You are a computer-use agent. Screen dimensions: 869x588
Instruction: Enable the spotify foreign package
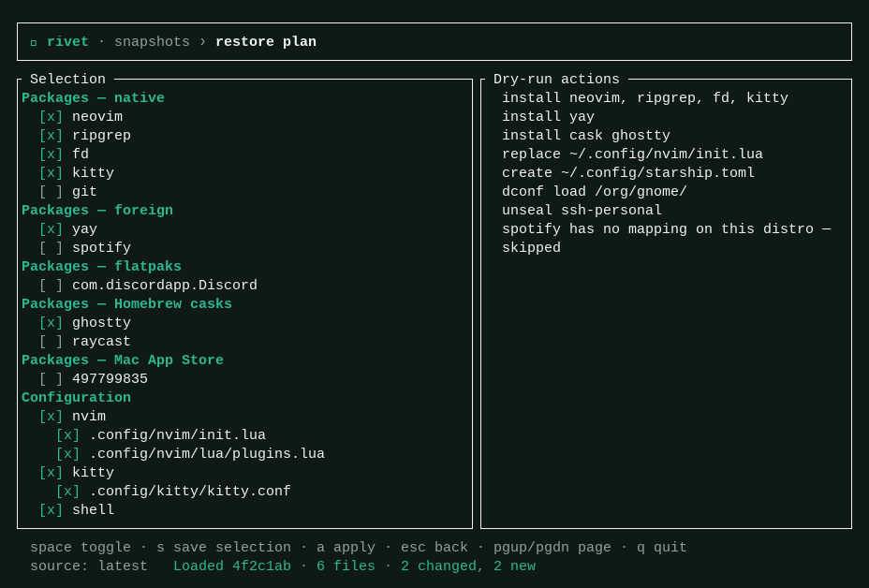coord(51,248)
